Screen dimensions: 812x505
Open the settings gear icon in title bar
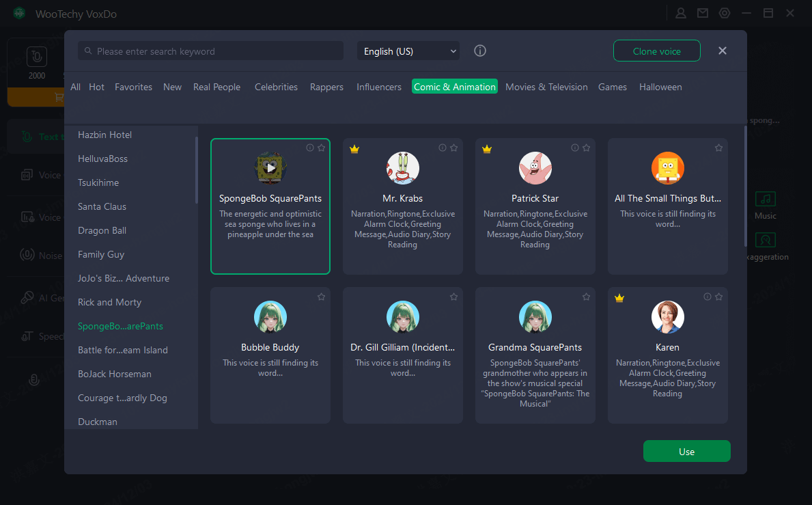pos(725,13)
